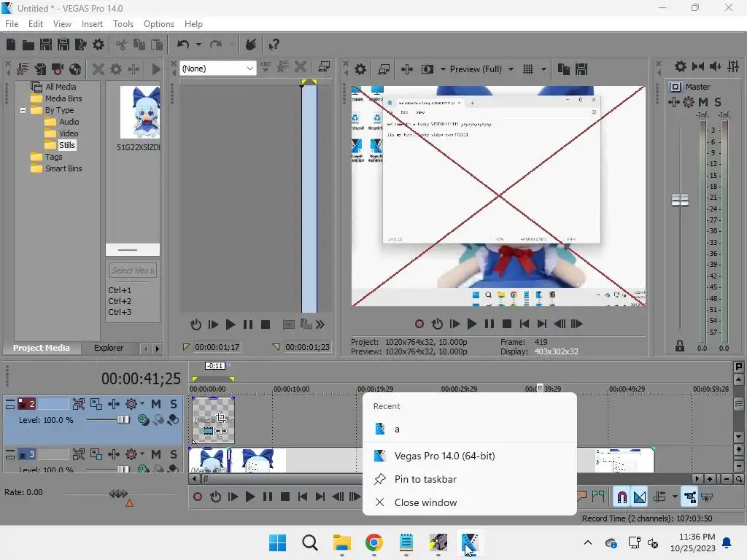Image resolution: width=747 pixels, height=560 pixels.
Task: Click Downmix Output in Master panel
Action: click(698, 66)
